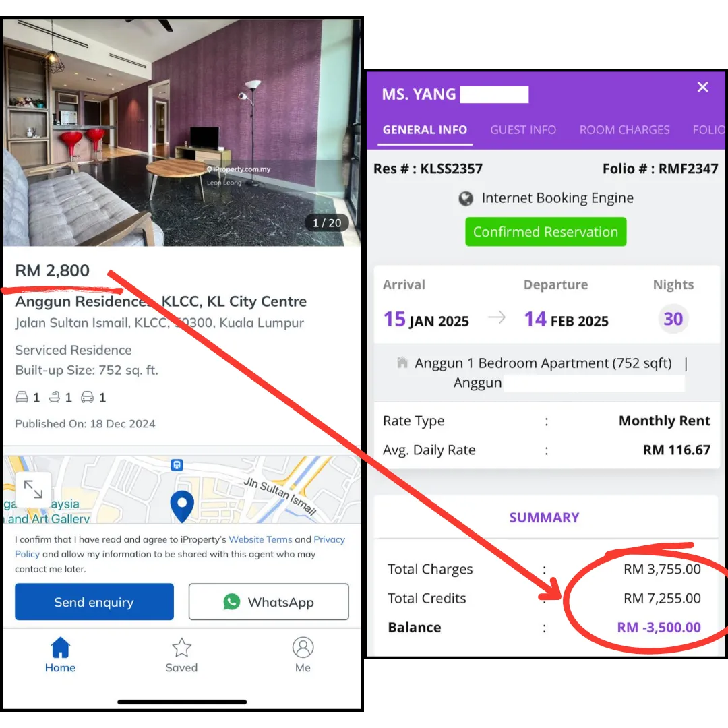This screenshot has height=728, width=728.
Task: Tap the Saved star icon
Action: [181, 647]
